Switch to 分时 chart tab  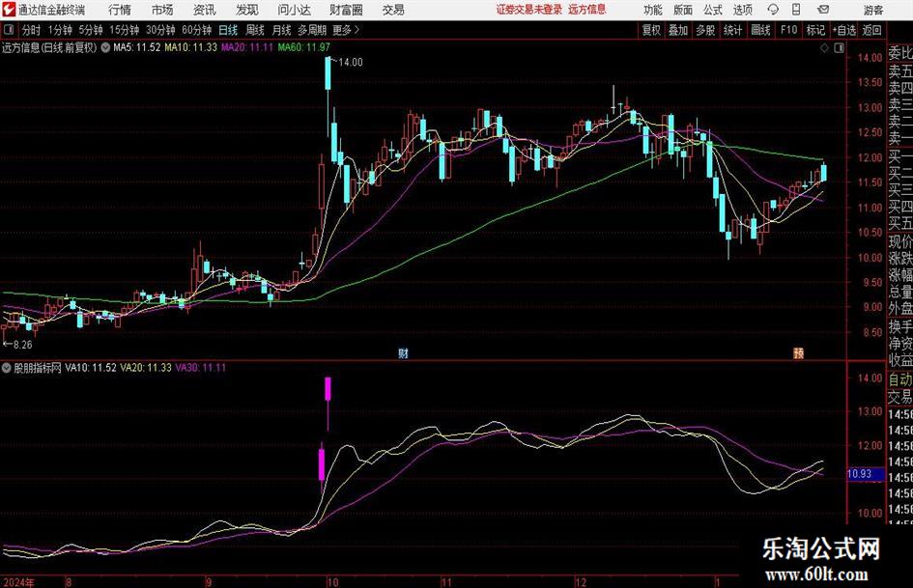click(x=32, y=30)
